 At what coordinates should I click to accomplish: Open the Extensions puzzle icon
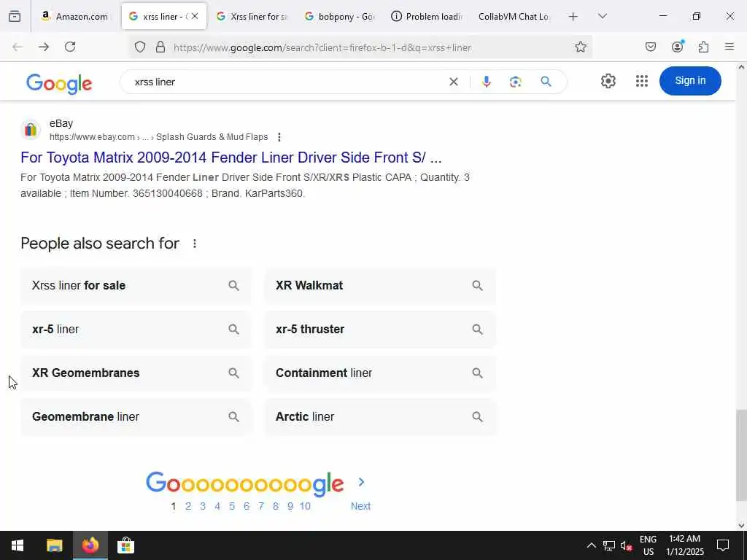[x=704, y=47]
